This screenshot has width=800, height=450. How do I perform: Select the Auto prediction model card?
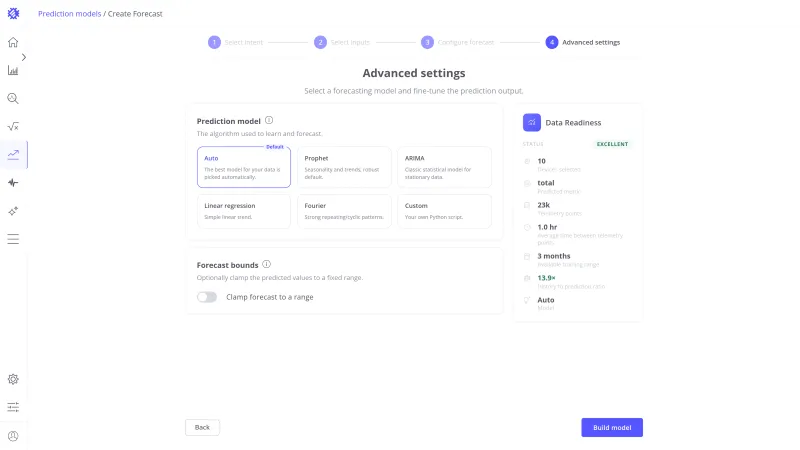(244, 167)
